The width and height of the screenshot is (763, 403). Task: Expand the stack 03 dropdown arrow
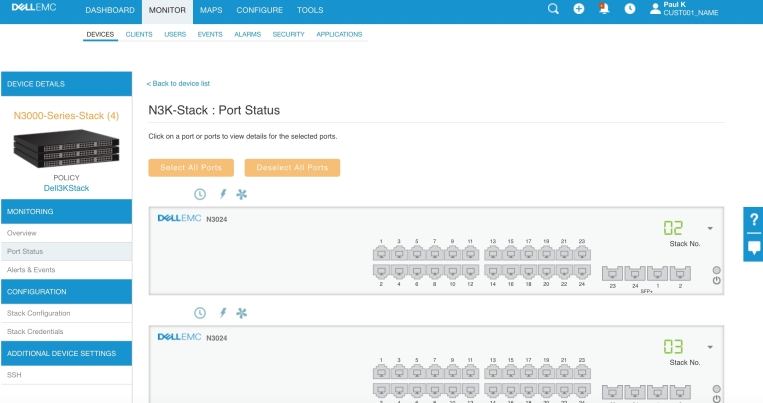(x=710, y=347)
